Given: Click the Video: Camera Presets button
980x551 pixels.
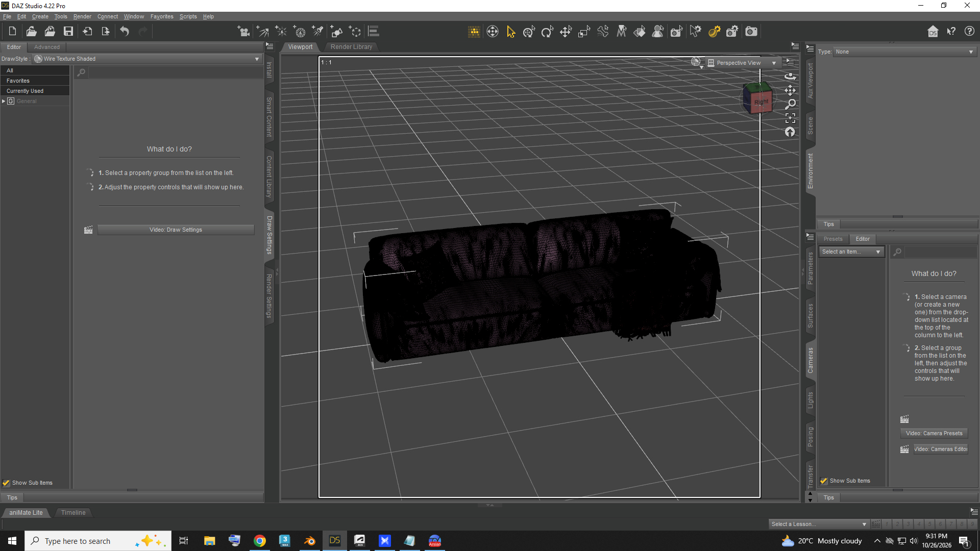Looking at the screenshot, I should point(934,433).
